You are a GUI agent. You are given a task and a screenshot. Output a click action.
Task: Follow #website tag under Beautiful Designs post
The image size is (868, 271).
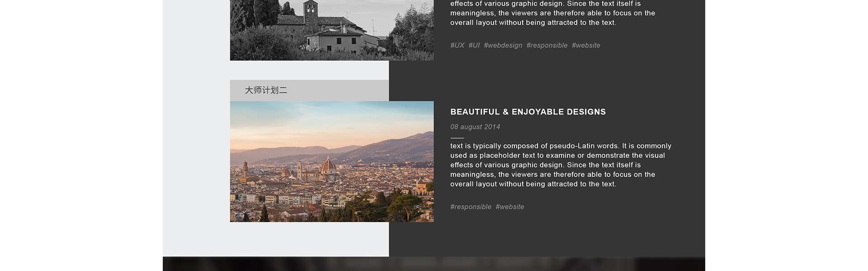tap(510, 207)
